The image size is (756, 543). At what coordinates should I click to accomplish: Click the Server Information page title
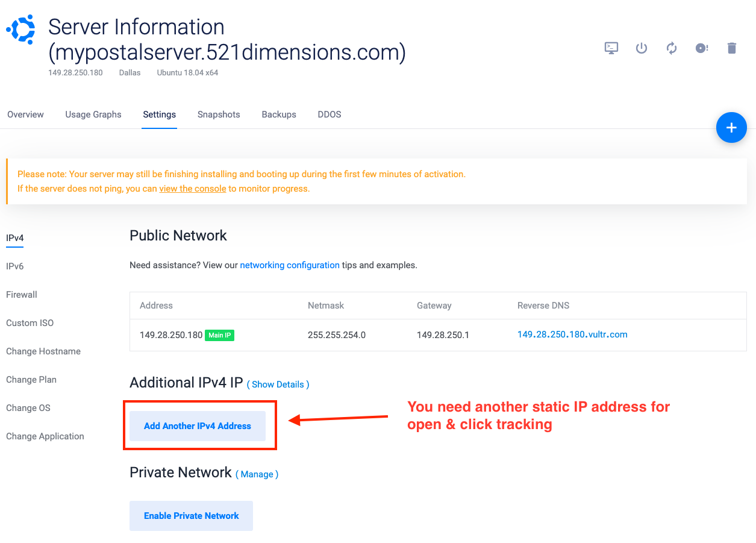[227, 40]
